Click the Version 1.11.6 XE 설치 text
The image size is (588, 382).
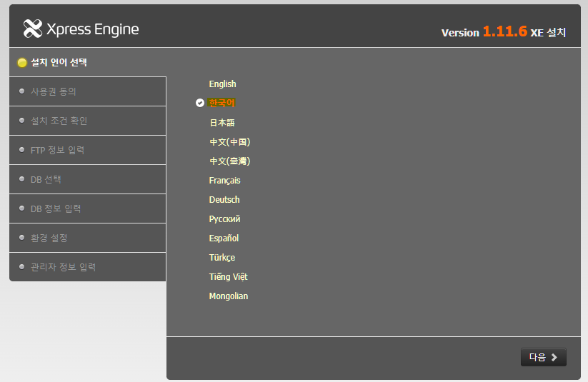pyautogui.click(x=503, y=32)
